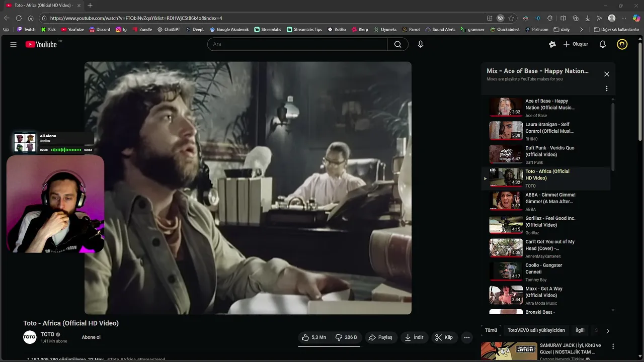Select the İlgili filter chip
The height and width of the screenshot is (362, 644).
coord(580,330)
